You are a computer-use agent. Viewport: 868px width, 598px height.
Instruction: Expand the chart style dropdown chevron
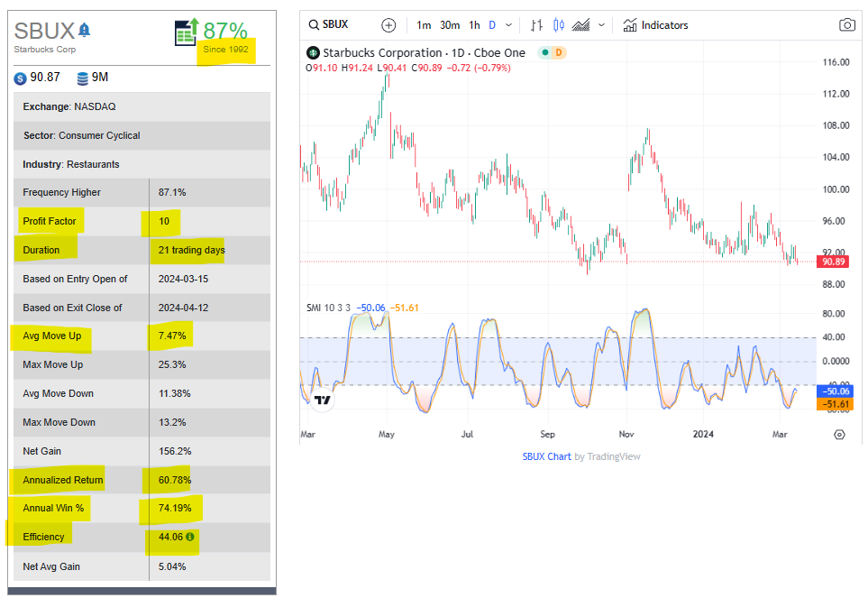click(x=602, y=25)
